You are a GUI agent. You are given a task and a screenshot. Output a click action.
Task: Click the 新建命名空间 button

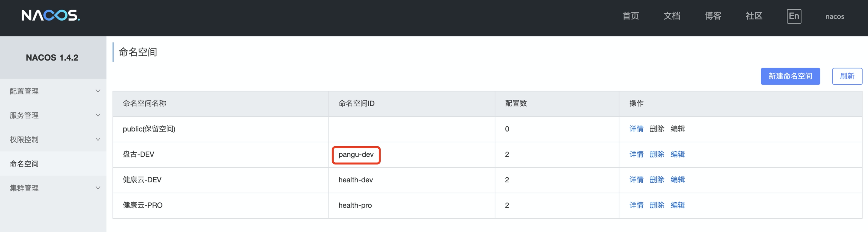coord(790,76)
